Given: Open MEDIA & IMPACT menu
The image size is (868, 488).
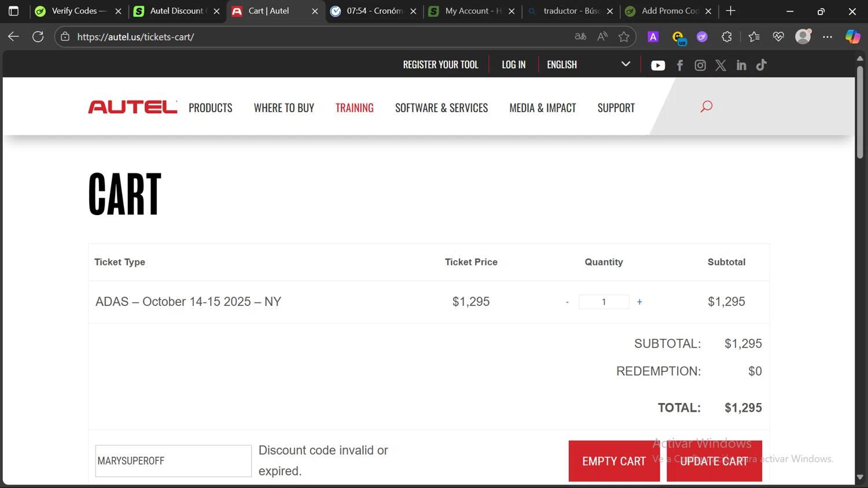Looking at the screenshot, I should 543,108.
